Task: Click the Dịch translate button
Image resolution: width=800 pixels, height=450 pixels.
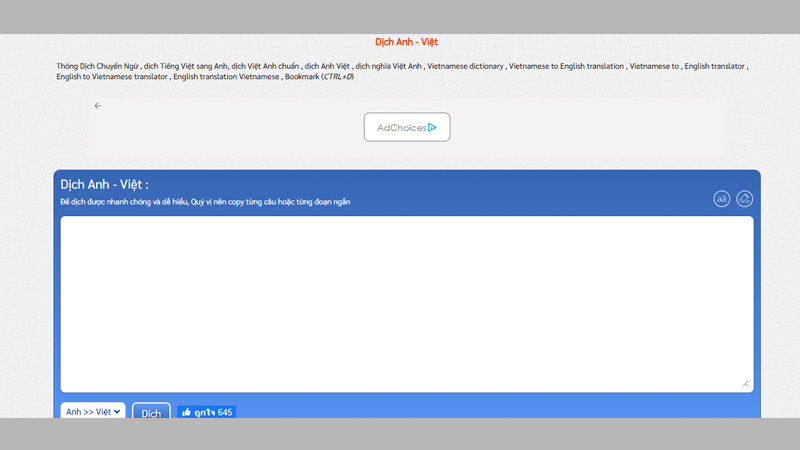Action: coord(151,412)
